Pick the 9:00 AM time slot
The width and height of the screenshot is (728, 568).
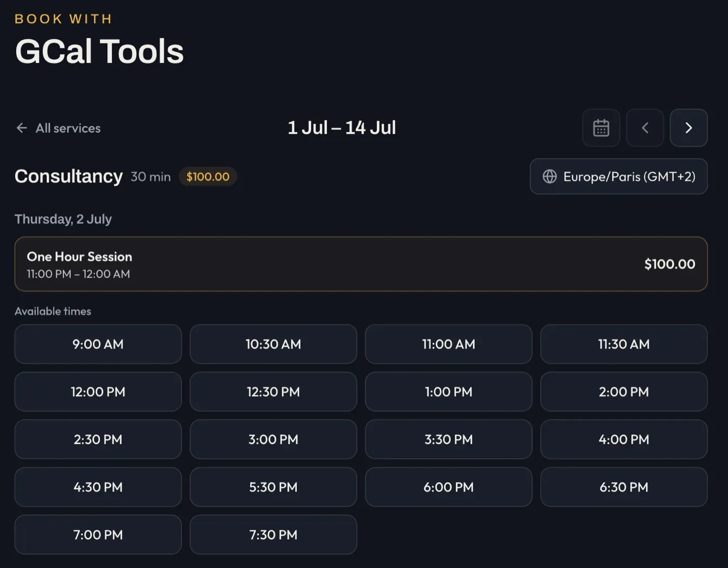98,344
